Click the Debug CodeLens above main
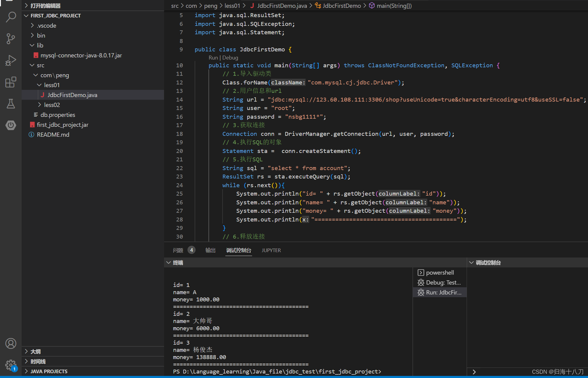The image size is (588, 378). click(230, 58)
